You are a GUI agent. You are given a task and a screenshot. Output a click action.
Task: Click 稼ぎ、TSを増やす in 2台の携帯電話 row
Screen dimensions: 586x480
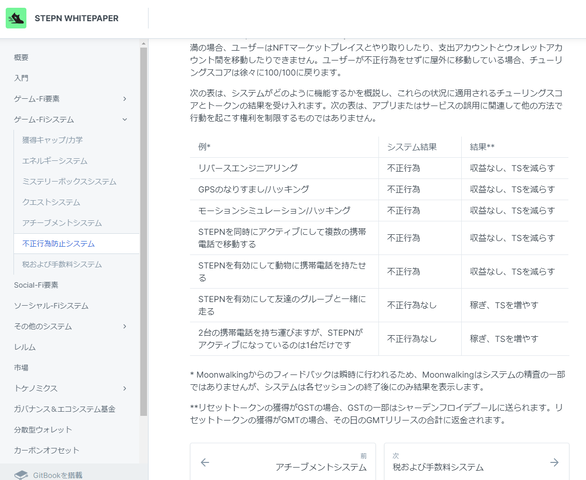tap(504, 339)
